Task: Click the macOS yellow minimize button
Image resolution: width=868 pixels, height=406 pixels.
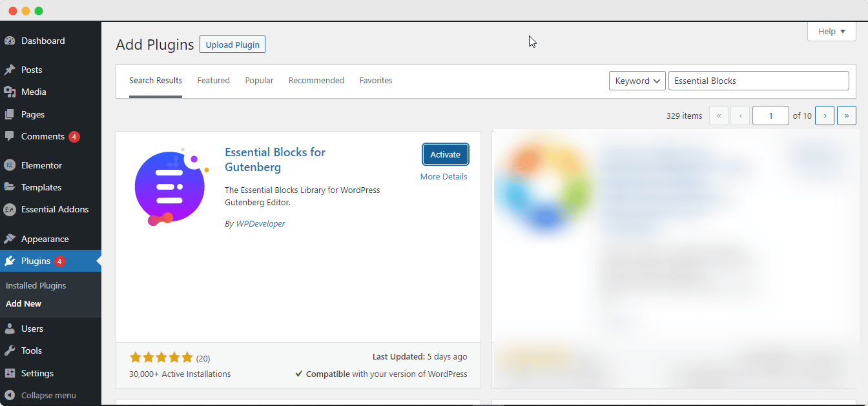Action: [x=26, y=11]
